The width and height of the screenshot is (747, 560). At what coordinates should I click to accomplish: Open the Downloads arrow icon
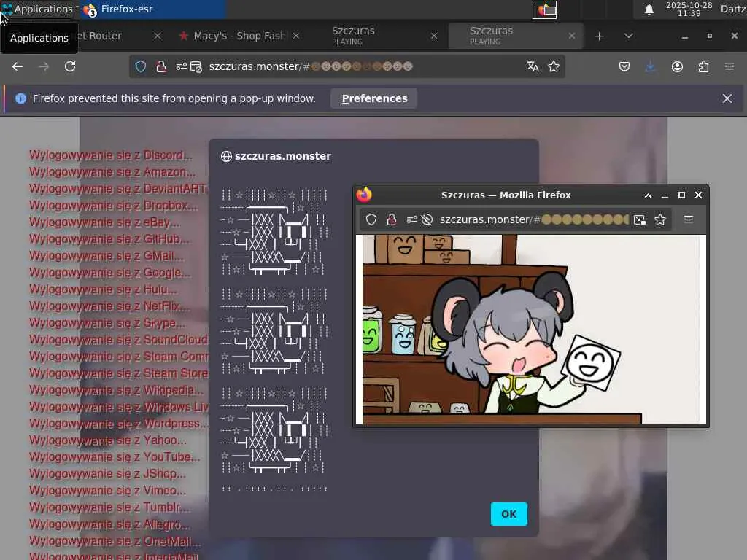pyautogui.click(x=650, y=66)
